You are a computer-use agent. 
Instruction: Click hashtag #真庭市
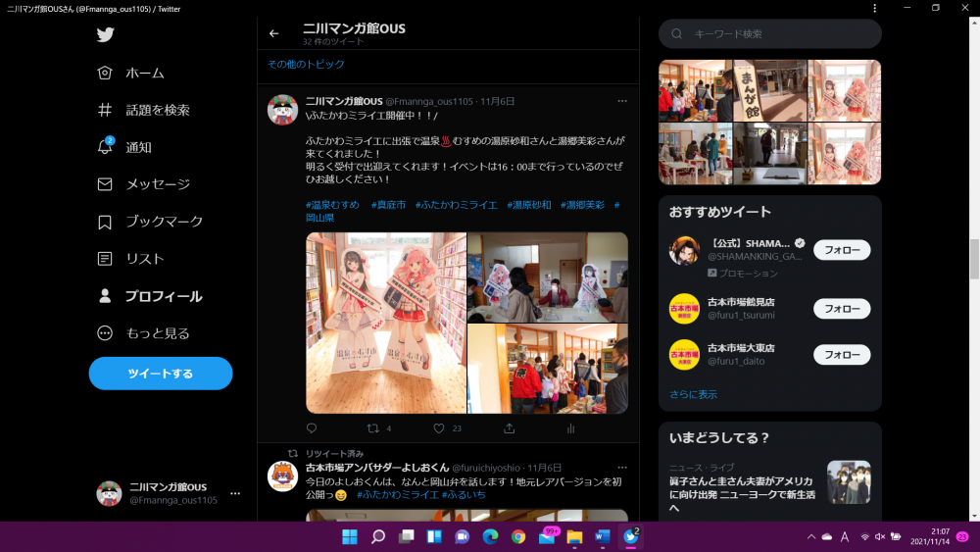(388, 204)
